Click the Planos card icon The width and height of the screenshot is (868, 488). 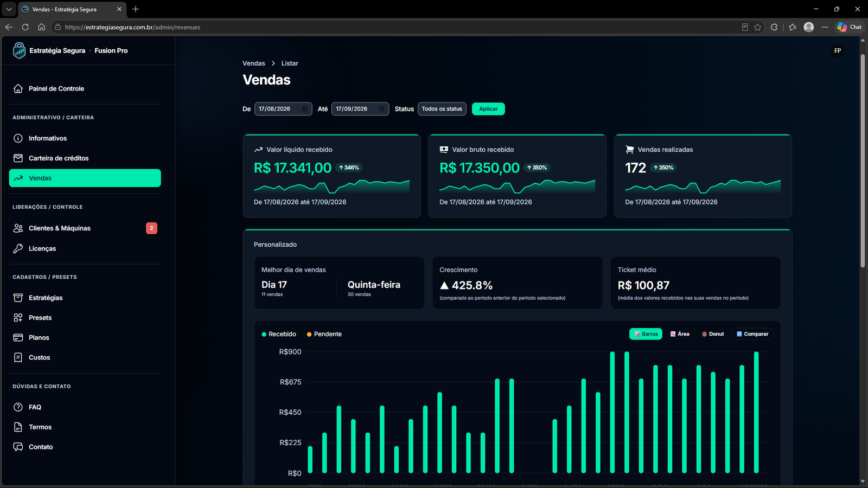tap(18, 337)
